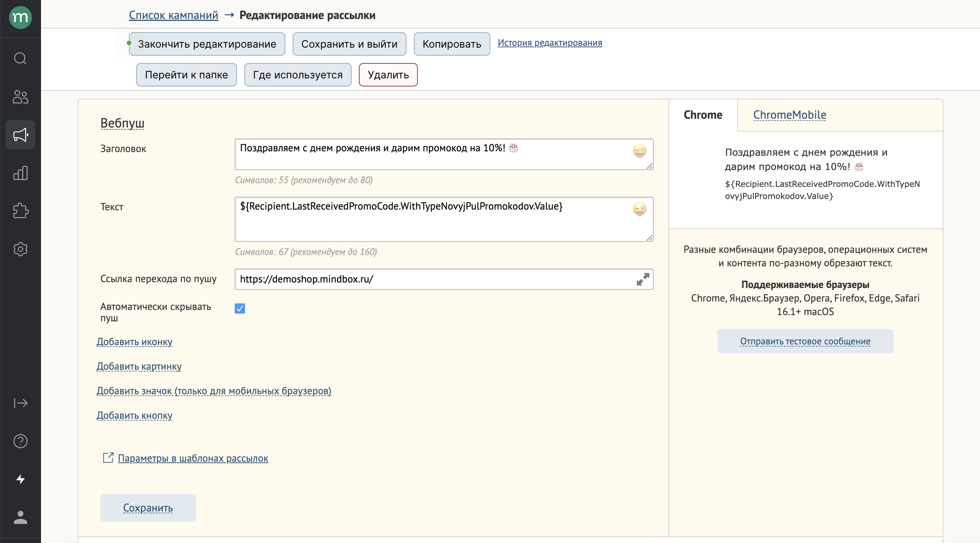
Task: Click Где используется button
Action: click(297, 75)
